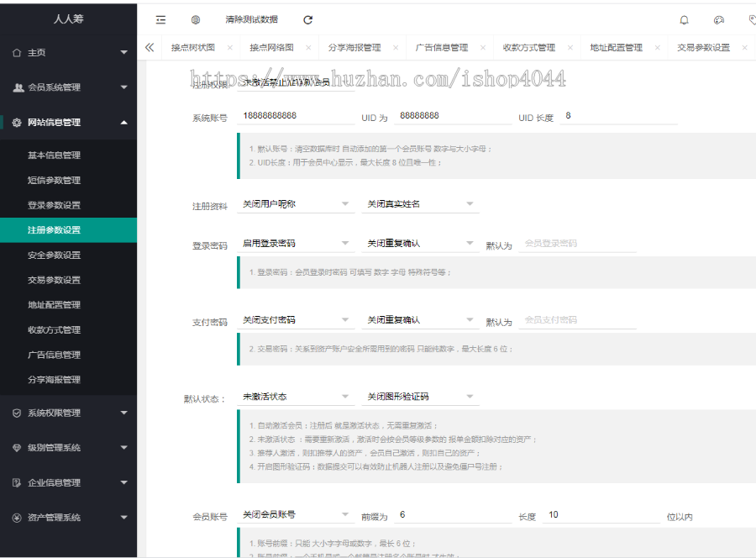Screen dimensions: 756x558
Task: Open 短信参数管理 in the sidebar
Action: pos(69,181)
